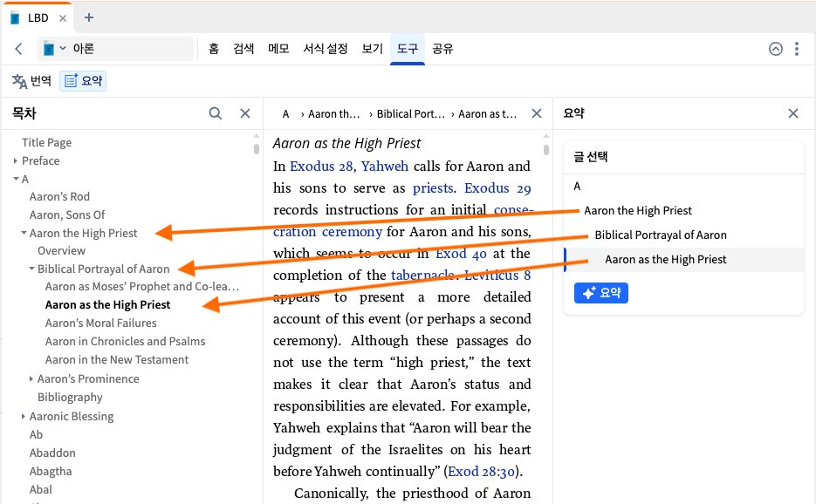Open Aaron in Chronicles and Psalms entry

click(x=126, y=341)
